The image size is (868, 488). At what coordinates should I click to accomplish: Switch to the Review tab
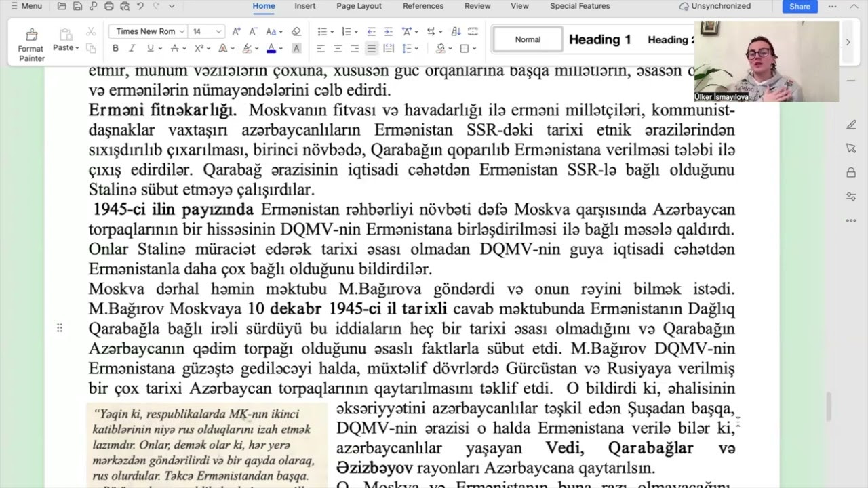pos(477,6)
